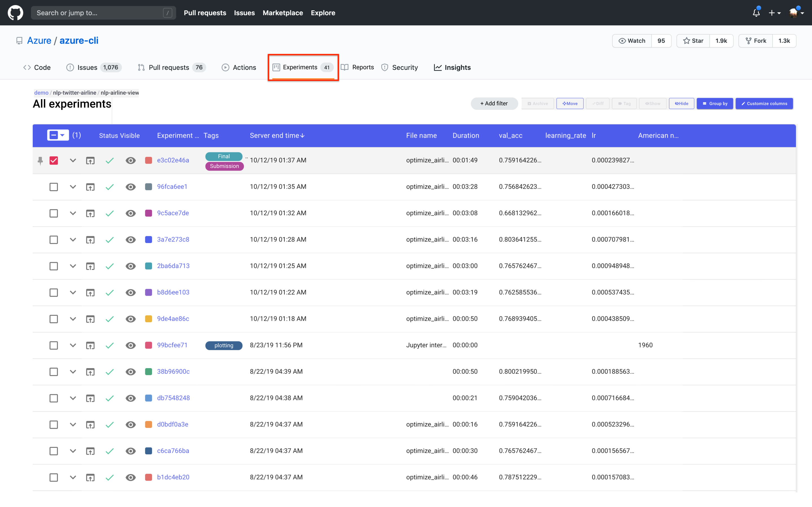812x507 pixels.
Task: Click the pin icon on the e3c02e46a row
Action: tap(40, 161)
